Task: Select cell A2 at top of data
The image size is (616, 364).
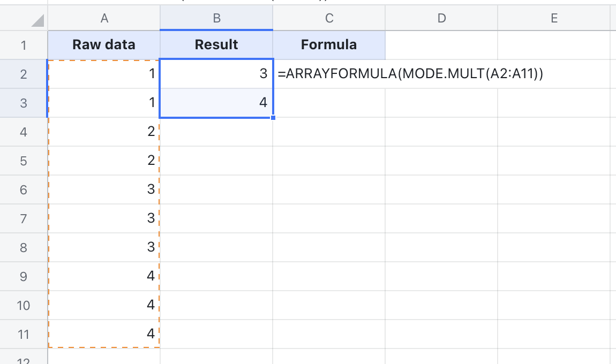Action: tap(104, 73)
